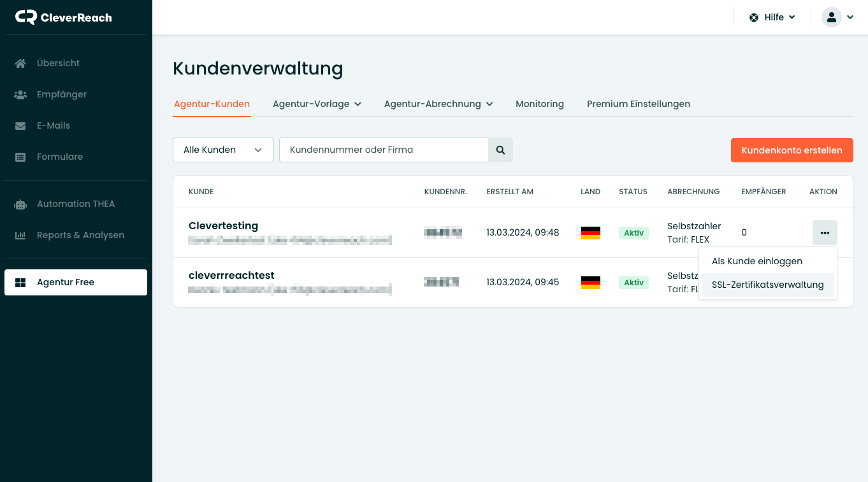The image size is (868, 482).
Task: Click the cleverrreachtest customer name
Action: [x=231, y=275]
